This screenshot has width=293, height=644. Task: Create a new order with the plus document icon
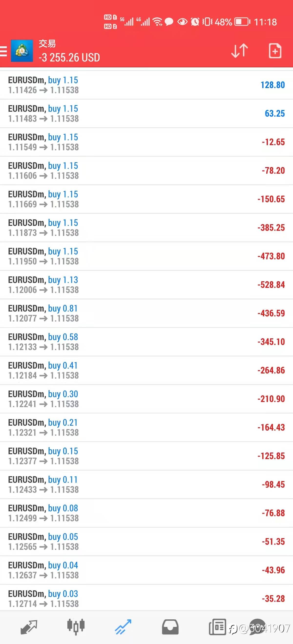(275, 51)
